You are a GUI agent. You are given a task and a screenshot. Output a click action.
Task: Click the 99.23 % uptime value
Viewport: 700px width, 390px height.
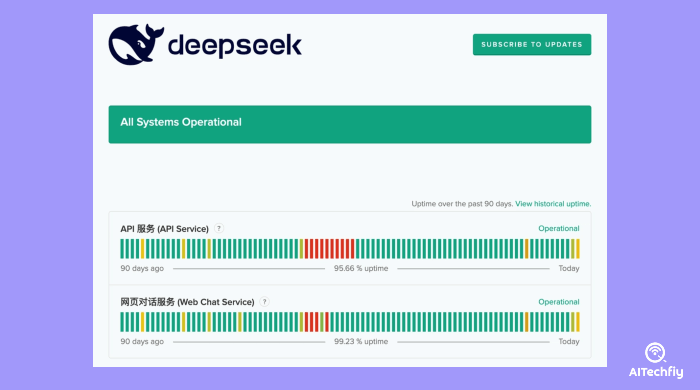point(361,342)
